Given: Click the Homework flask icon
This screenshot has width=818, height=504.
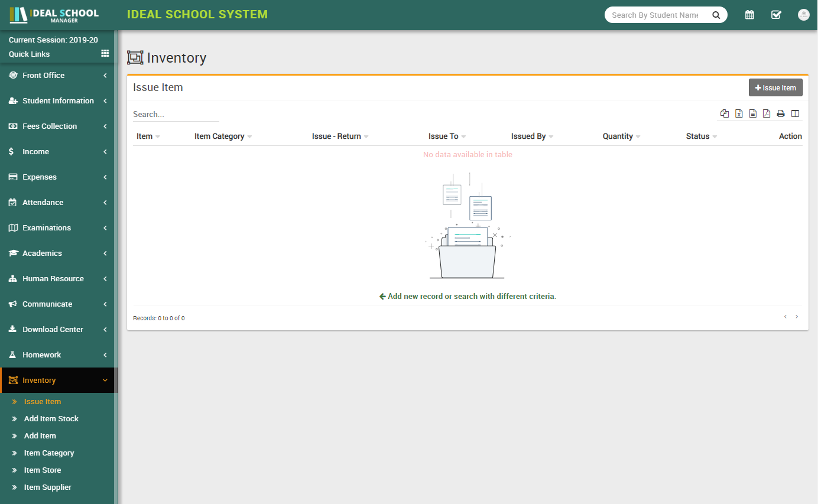Looking at the screenshot, I should [12, 355].
